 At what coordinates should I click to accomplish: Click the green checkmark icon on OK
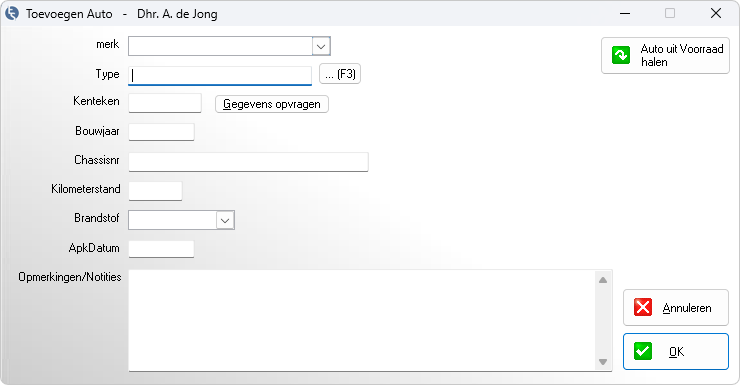click(643, 351)
